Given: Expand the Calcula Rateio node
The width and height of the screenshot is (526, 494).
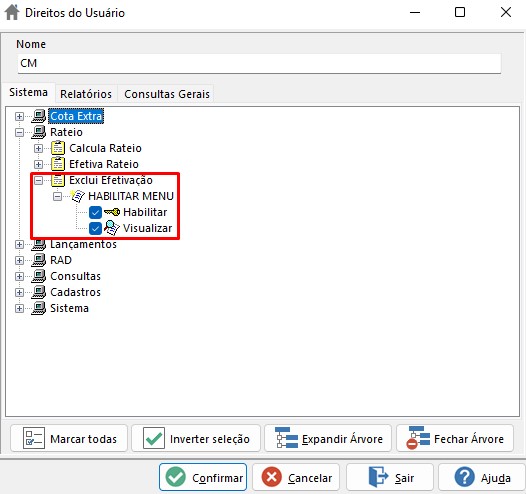Looking at the screenshot, I should (39, 148).
